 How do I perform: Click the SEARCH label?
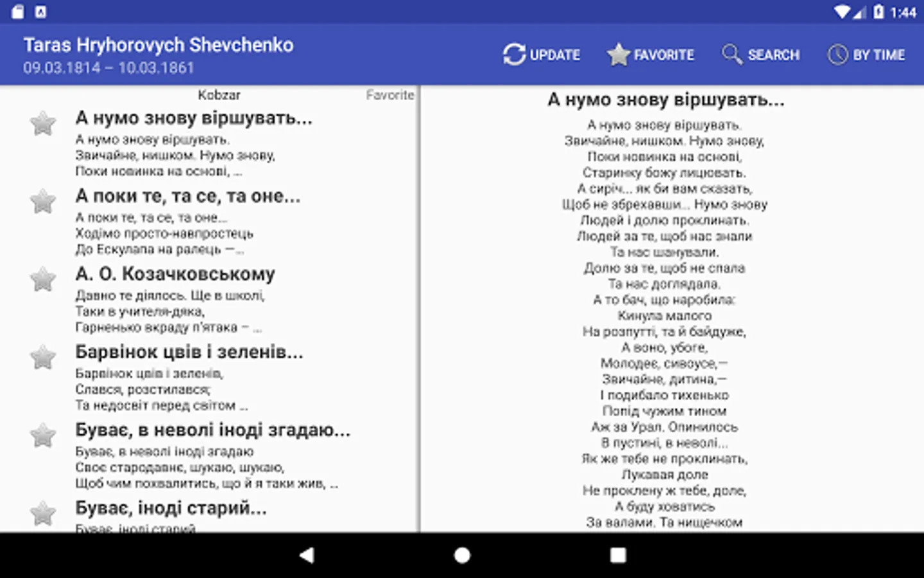[774, 55]
